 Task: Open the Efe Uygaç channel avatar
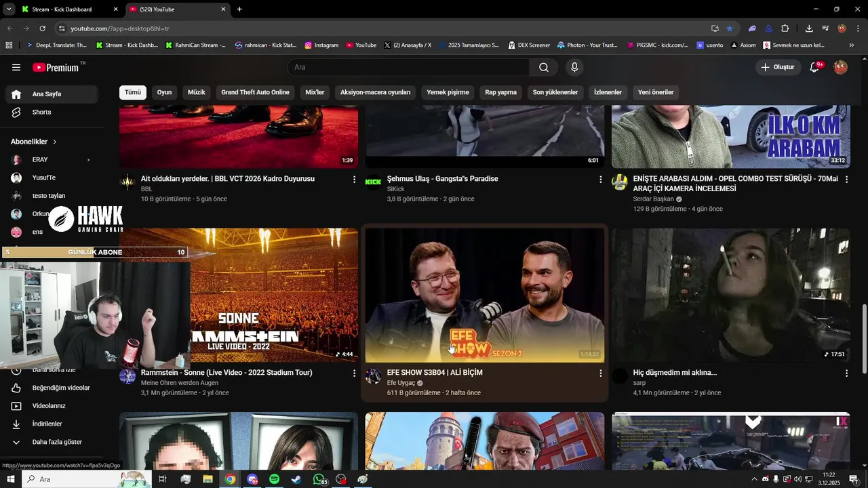tap(373, 376)
